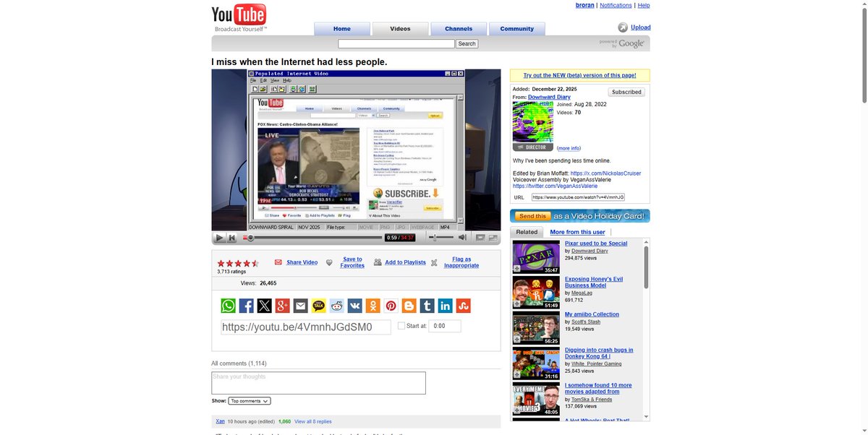Open the Top comments sort dropdown
Image resolution: width=868 pixels, height=435 pixels.
(250, 400)
